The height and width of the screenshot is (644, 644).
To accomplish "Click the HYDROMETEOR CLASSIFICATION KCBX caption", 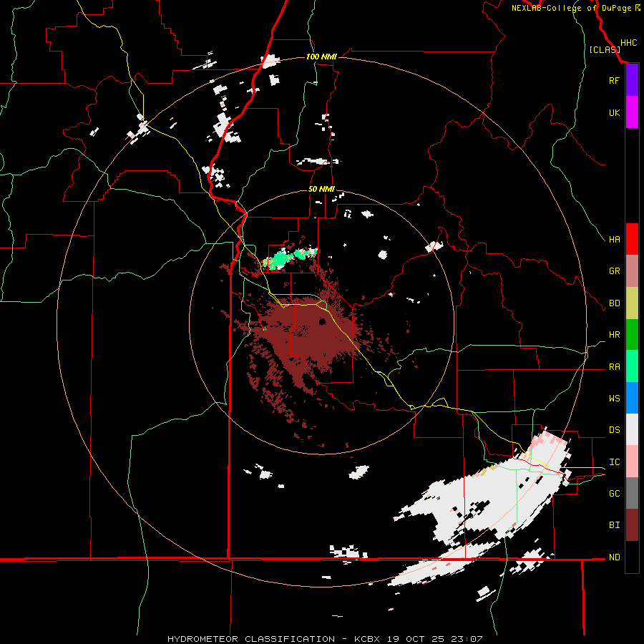I will click(325, 639).
